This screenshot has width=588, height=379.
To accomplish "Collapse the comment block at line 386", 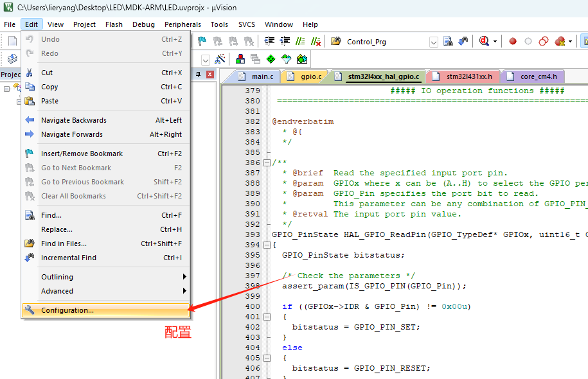I will (x=267, y=163).
